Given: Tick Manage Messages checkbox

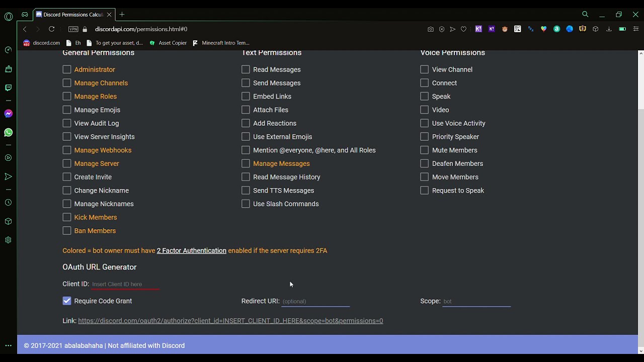Looking at the screenshot, I should pos(246,163).
